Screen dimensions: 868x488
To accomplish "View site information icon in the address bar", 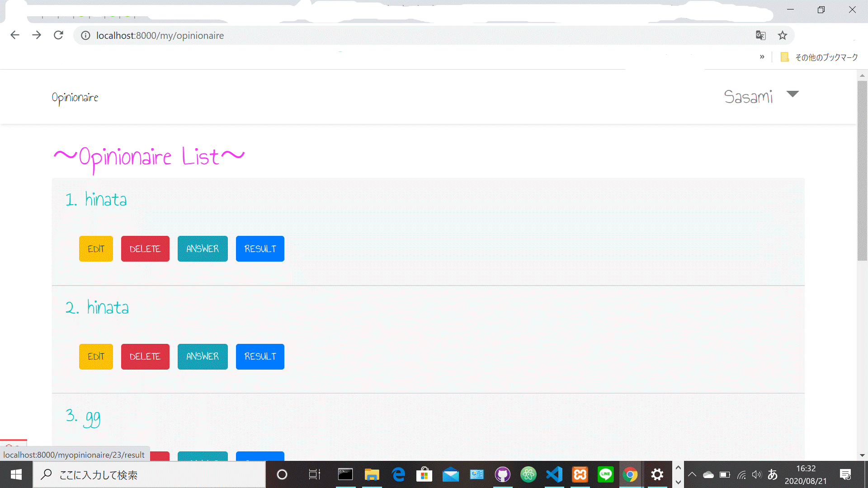I will 85,35.
